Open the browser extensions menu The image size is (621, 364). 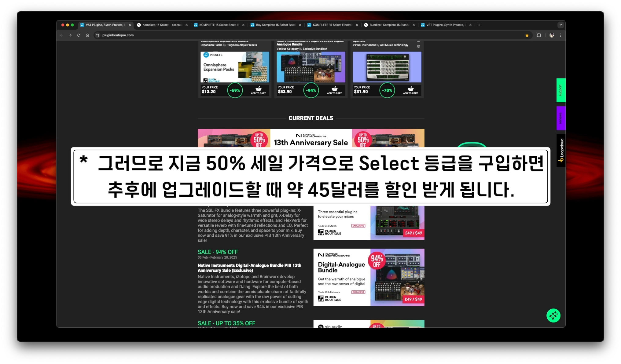(x=539, y=35)
